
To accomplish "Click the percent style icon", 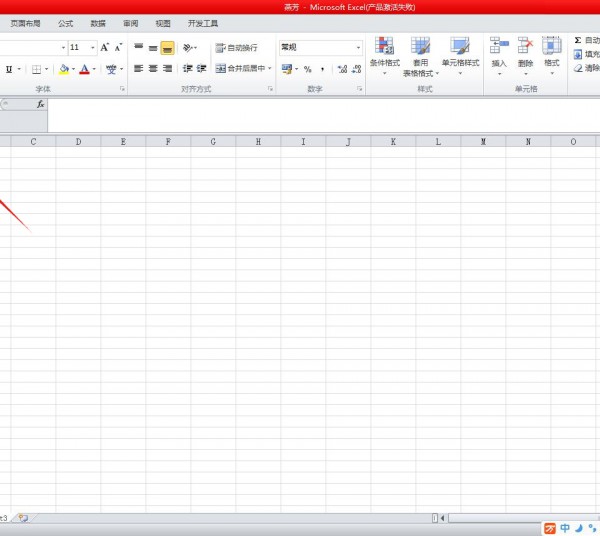I will 307,69.
